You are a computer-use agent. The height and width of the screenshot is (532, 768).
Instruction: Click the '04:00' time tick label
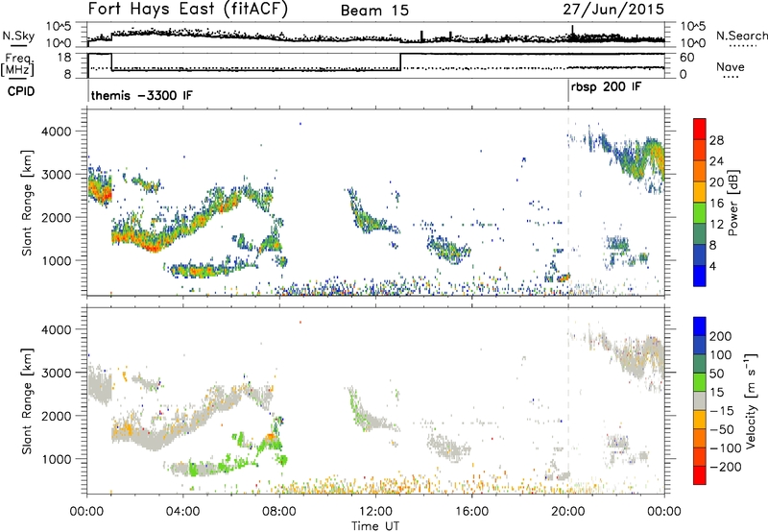183,512
